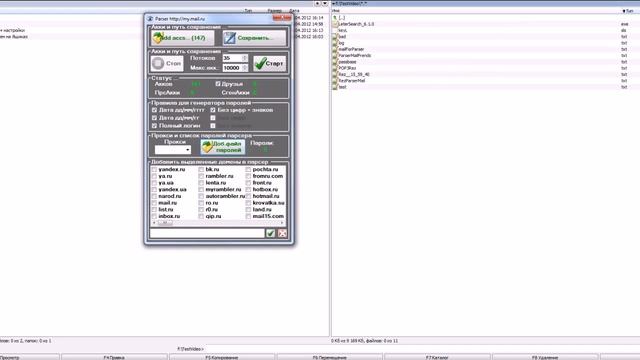640x360 pixels.
Task: Click the F6 Перемещение function button
Action: coord(329,357)
